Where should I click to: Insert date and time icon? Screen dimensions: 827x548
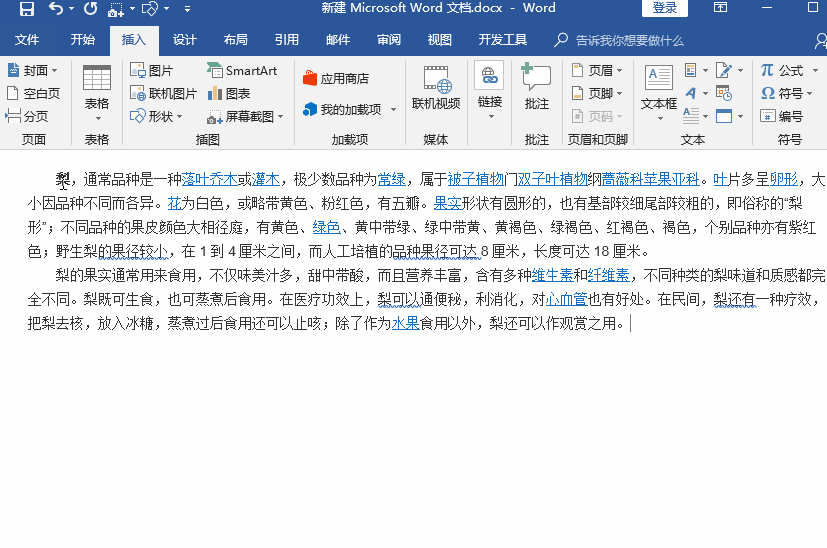point(724,93)
